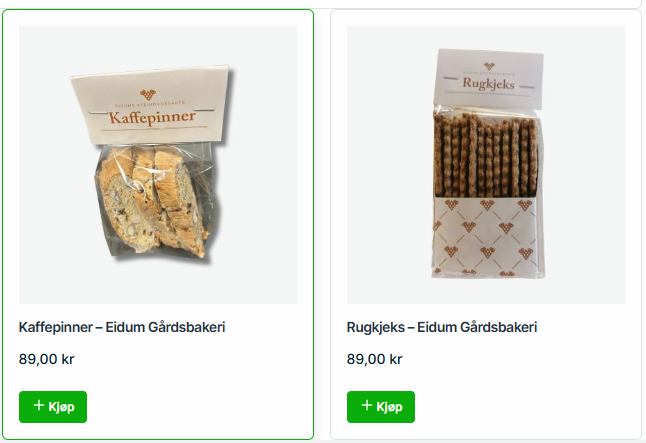Open the Kaffepinner product photo
646x443 pixels.
click(x=158, y=165)
